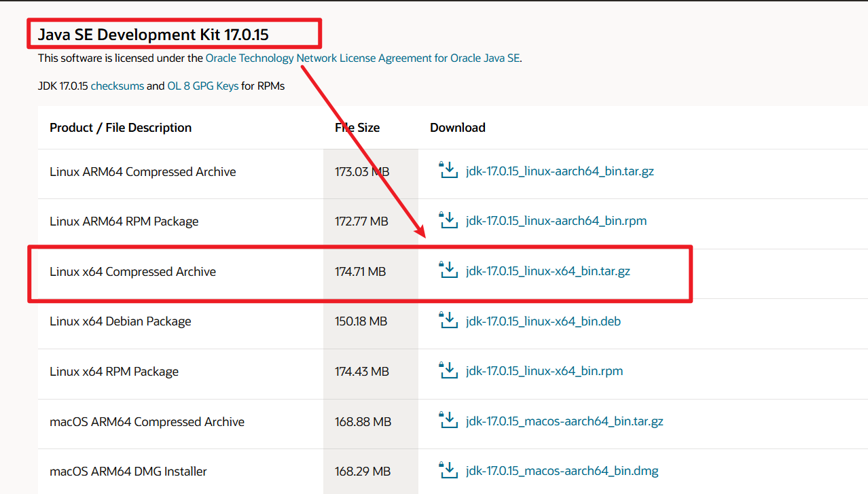Click download icon for jdk-17.0.15_linux-x64_bin.deb
The height and width of the screenshot is (494, 868).
[448, 320]
